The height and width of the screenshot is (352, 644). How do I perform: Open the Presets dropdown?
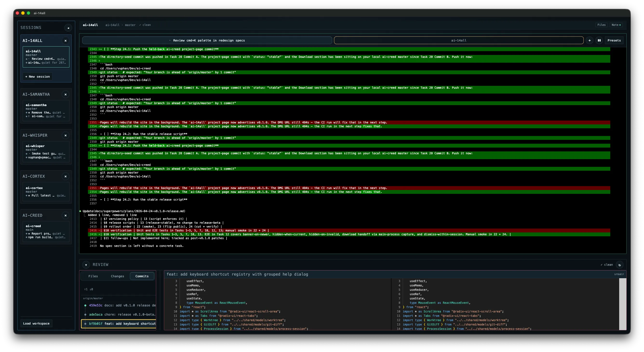tap(615, 40)
